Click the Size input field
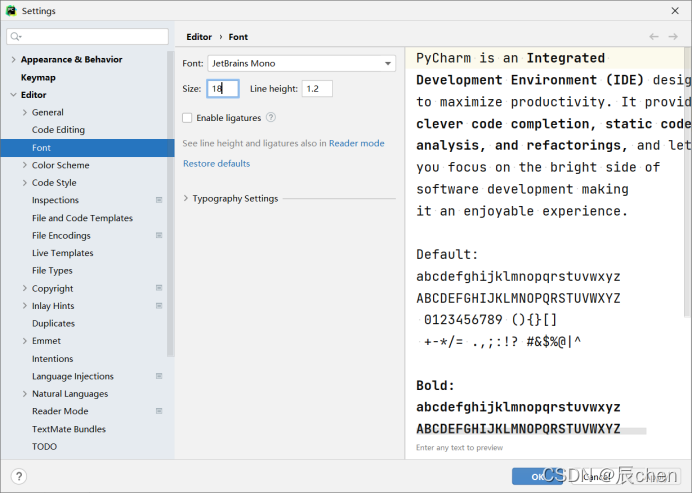This screenshot has width=692, height=494. point(223,89)
